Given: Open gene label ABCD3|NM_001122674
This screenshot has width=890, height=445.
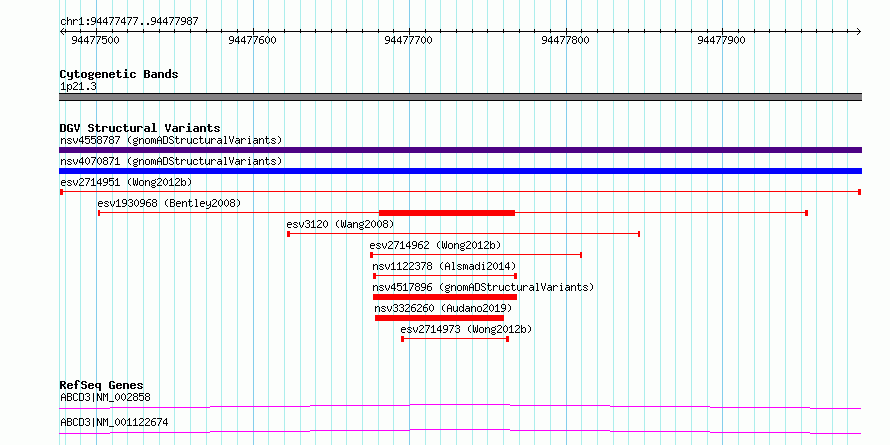Looking at the screenshot, I should tap(114, 423).
